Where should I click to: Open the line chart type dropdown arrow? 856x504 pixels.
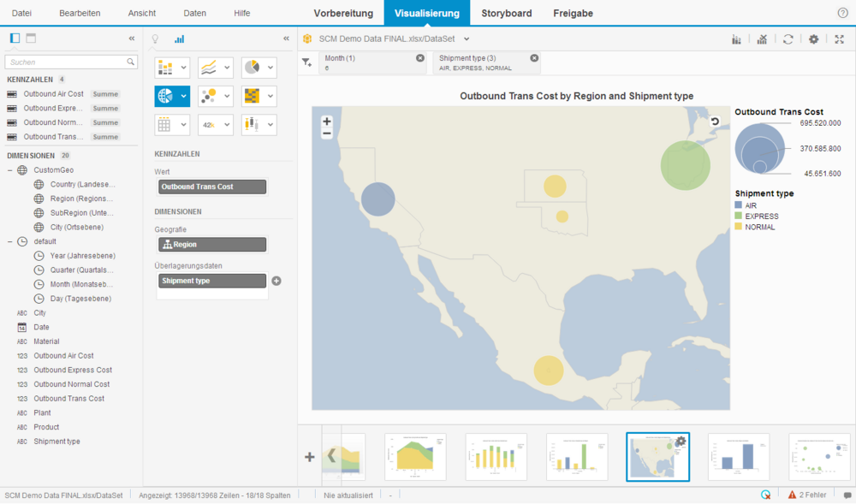[227, 68]
